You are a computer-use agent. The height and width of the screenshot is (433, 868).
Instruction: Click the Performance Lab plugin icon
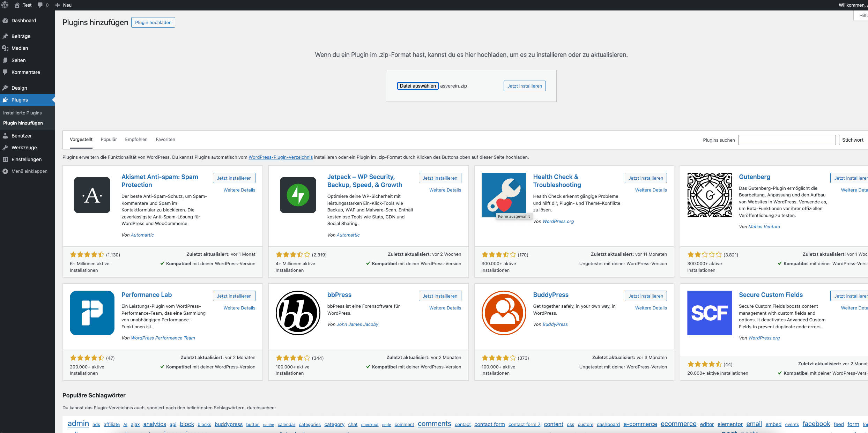(x=92, y=313)
